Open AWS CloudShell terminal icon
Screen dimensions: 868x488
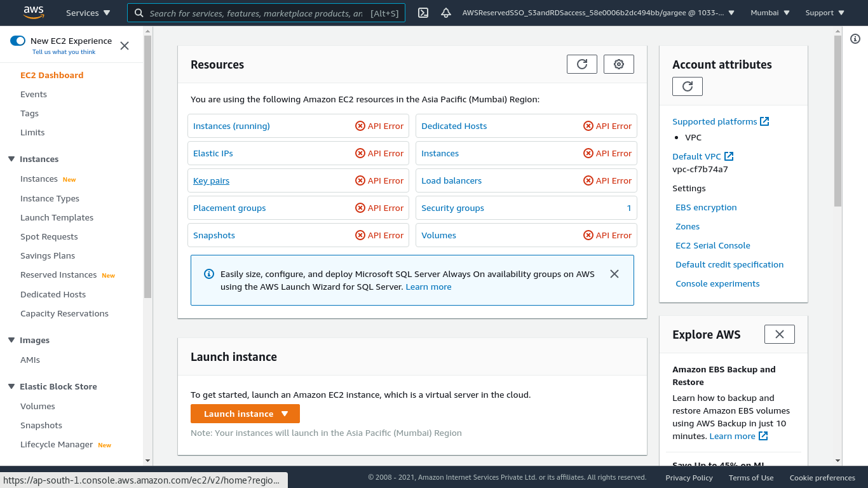click(x=424, y=13)
